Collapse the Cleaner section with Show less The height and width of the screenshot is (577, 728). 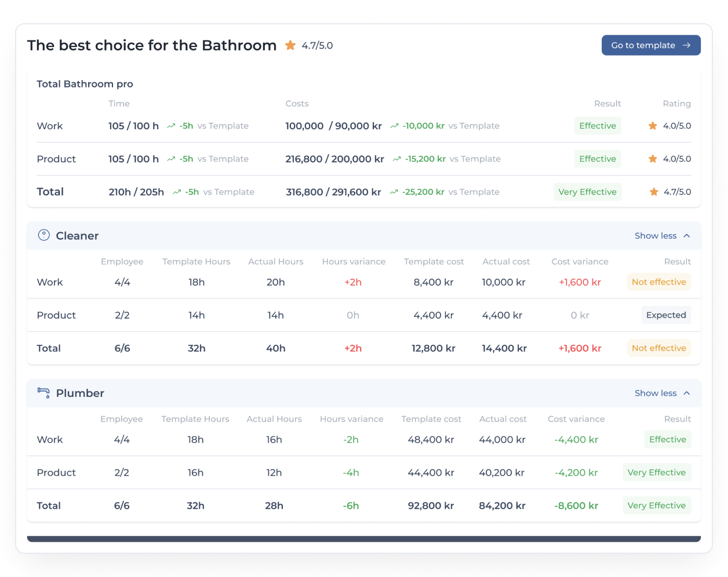(x=662, y=236)
